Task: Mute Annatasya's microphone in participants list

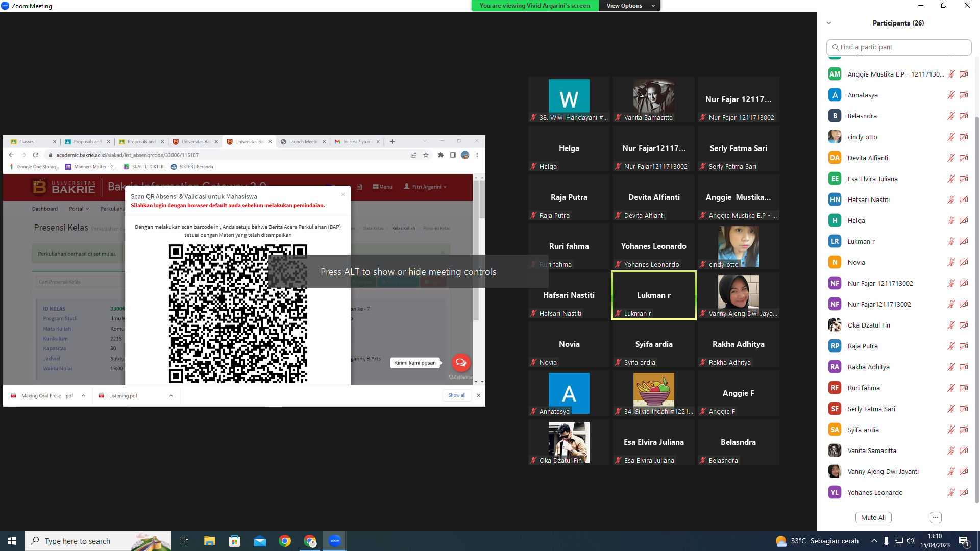Action: click(951, 95)
